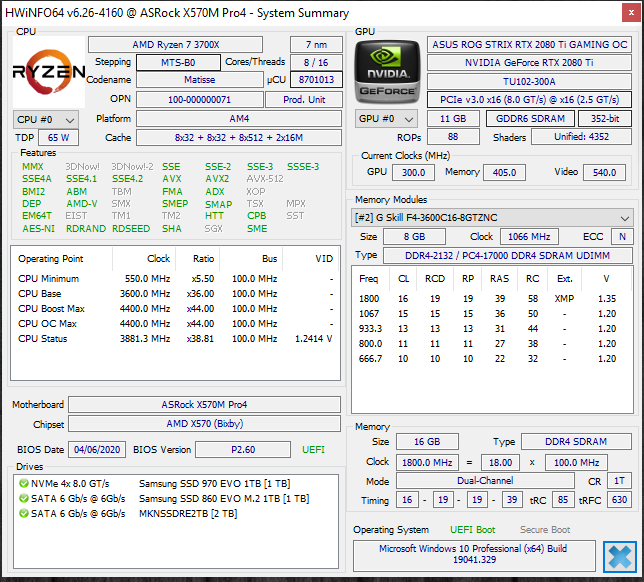Click the Windows 10 Professional build field
This screenshot has height=582, width=644.
point(474,554)
